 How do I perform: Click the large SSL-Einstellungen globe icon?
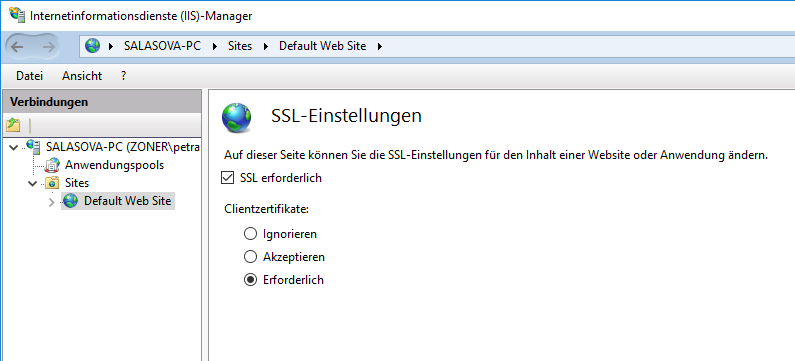[236, 118]
